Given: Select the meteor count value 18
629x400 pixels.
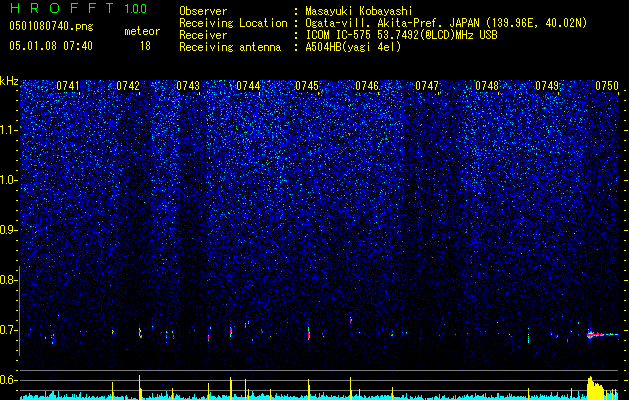Looking at the screenshot, I should (x=145, y=46).
